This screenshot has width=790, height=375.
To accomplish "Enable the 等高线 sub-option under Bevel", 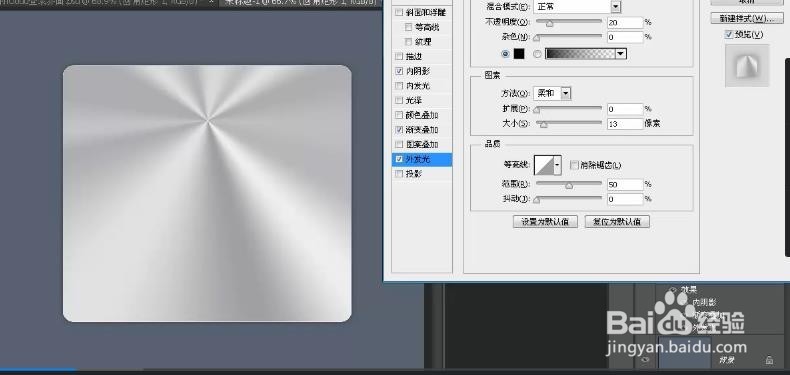I will (409, 27).
